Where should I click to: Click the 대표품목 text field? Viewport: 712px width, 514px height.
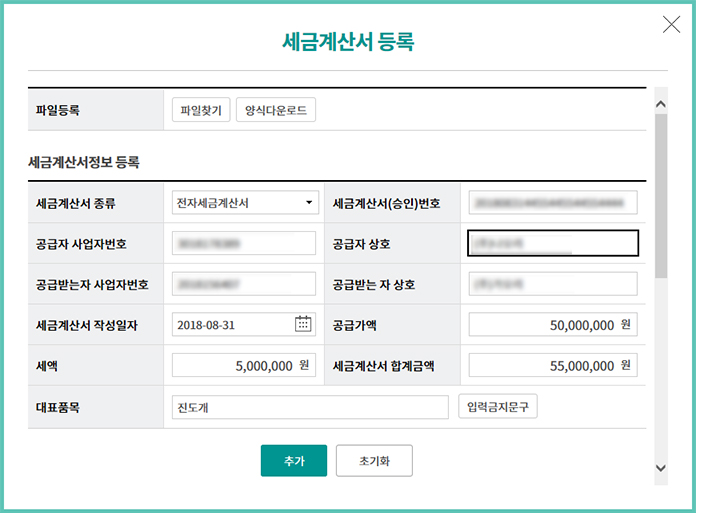[310, 407]
